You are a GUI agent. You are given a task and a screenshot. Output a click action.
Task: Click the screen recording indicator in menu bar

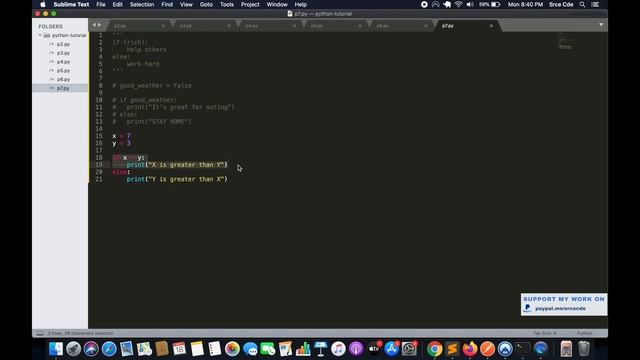424,4
